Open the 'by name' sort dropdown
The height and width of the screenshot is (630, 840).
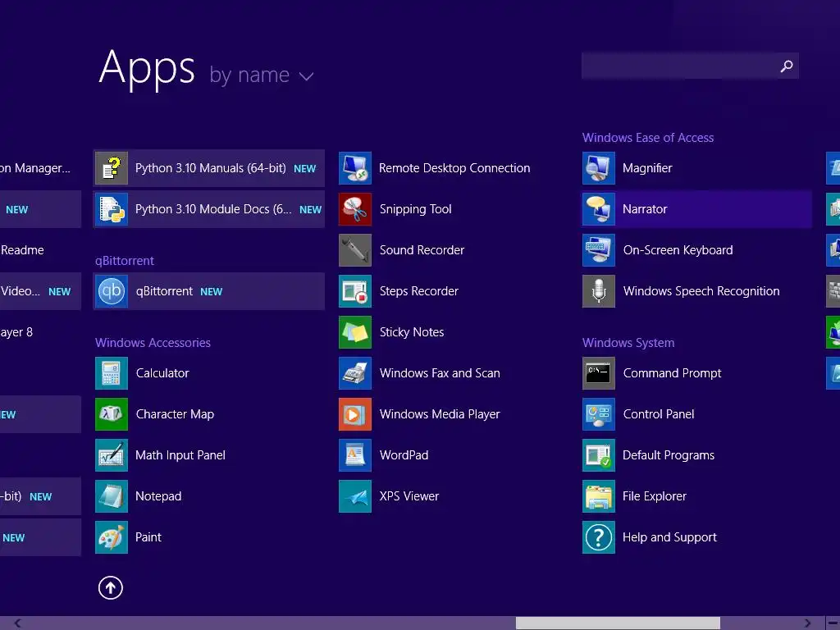pyautogui.click(x=261, y=75)
